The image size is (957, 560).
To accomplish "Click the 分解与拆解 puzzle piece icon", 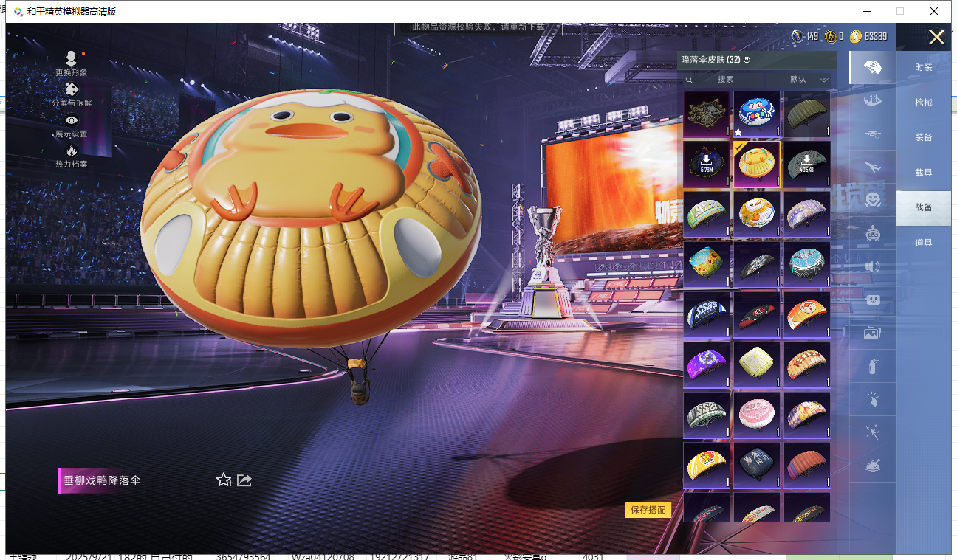I will [x=72, y=91].
